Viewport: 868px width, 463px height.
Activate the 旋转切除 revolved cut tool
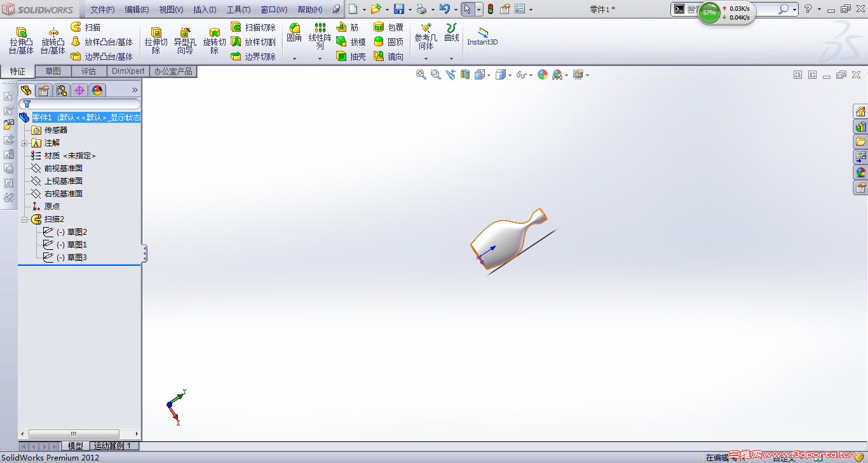(x=215, y=41)
